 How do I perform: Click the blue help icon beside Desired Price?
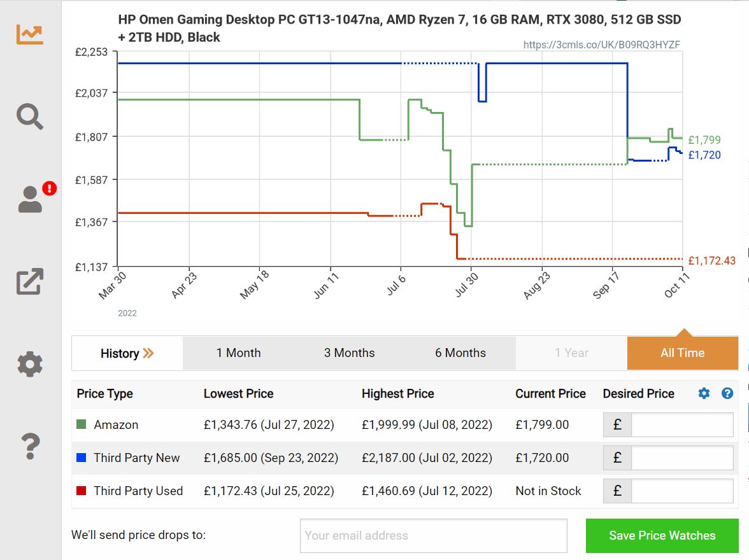coord(727,393)
